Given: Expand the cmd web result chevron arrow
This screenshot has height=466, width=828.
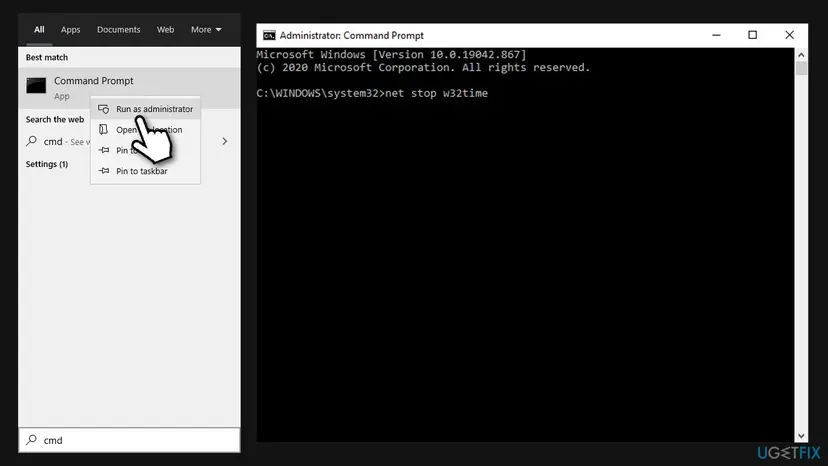Looking at the screenshot, I should coord(224,141).
